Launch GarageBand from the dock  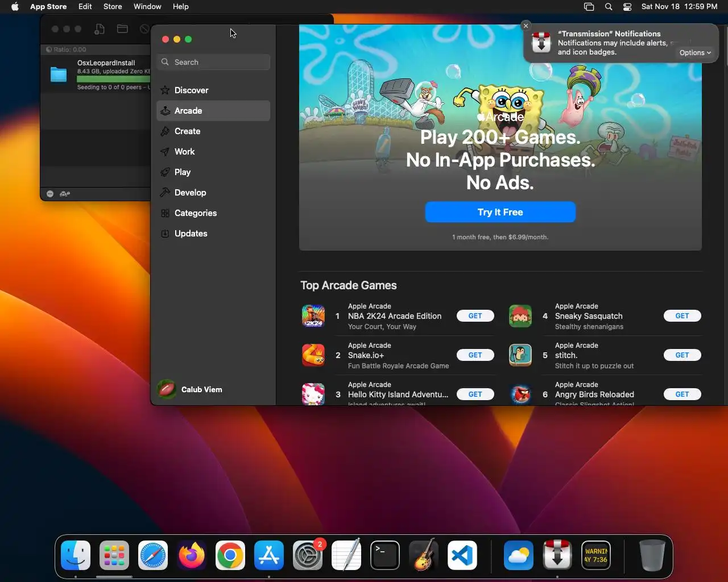424,555
